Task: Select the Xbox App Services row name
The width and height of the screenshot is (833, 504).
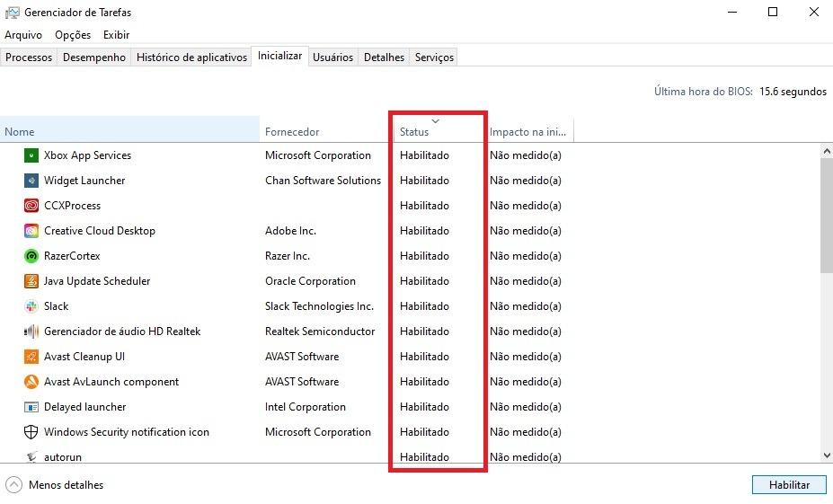Action: pos(88,155)
